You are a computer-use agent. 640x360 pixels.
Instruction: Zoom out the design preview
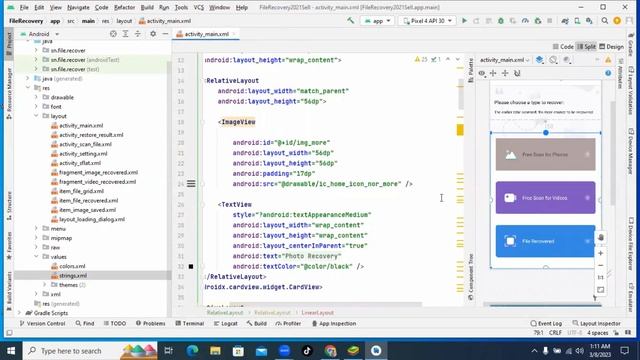coord(601,265)
